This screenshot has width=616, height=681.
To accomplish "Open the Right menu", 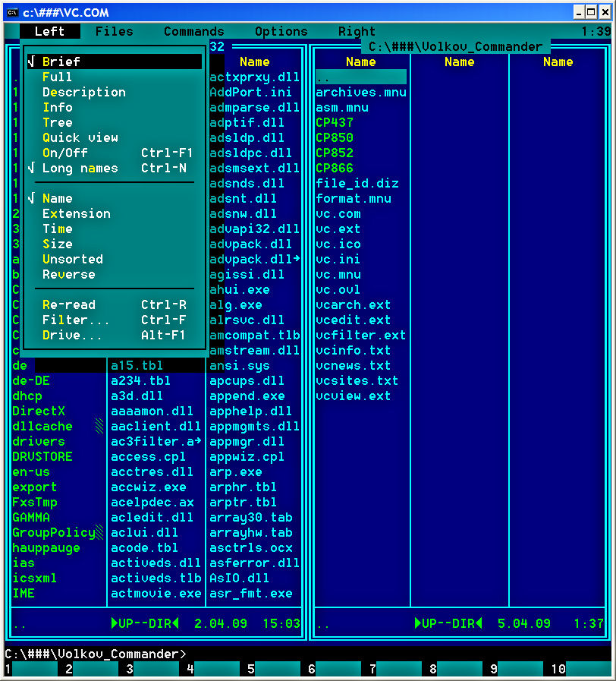I will click(x=357, y=31).
